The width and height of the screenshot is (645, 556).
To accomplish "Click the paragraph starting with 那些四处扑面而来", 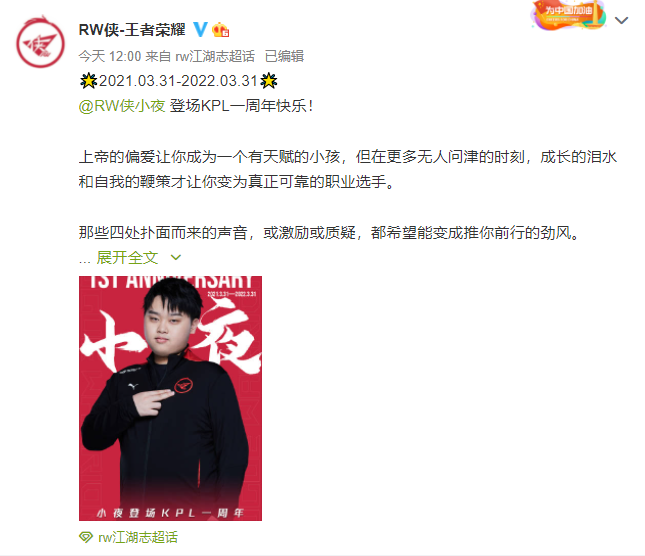I will tap(329, 233).
